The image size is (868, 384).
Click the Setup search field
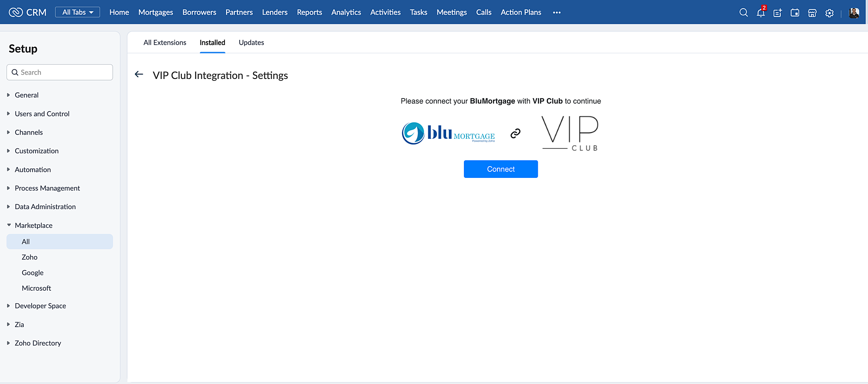click(60, 72)
